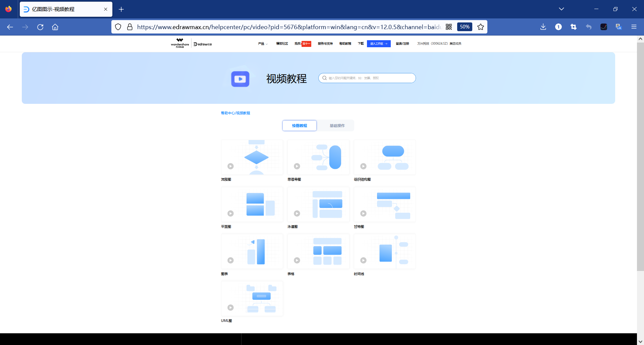The height and width of the screenshot is (345, 644).
Task: Open tracking protection shield panel
Action: pos(118,27)
